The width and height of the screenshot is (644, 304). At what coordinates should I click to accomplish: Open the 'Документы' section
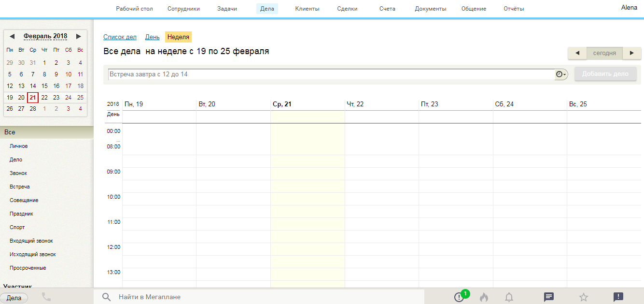tap(431, 9)
